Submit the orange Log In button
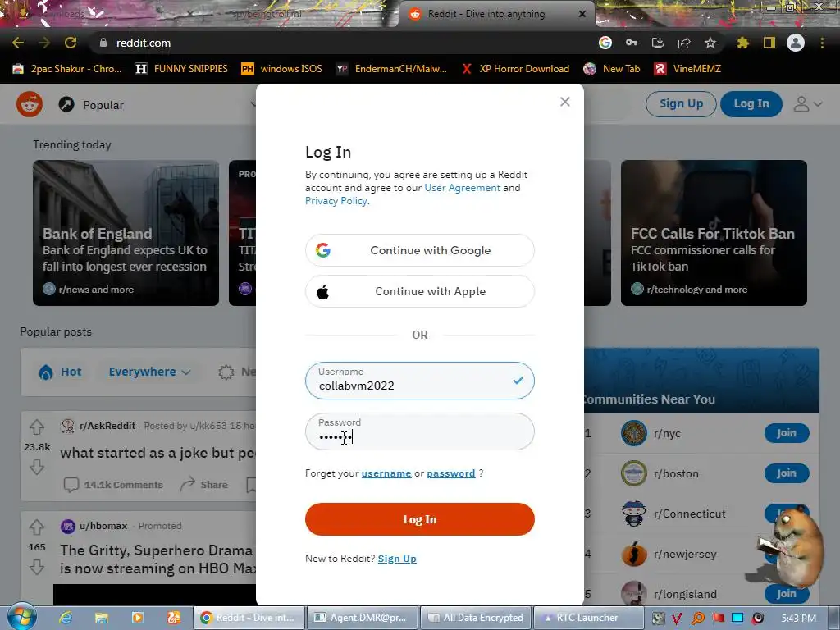 tap(419, 519)
